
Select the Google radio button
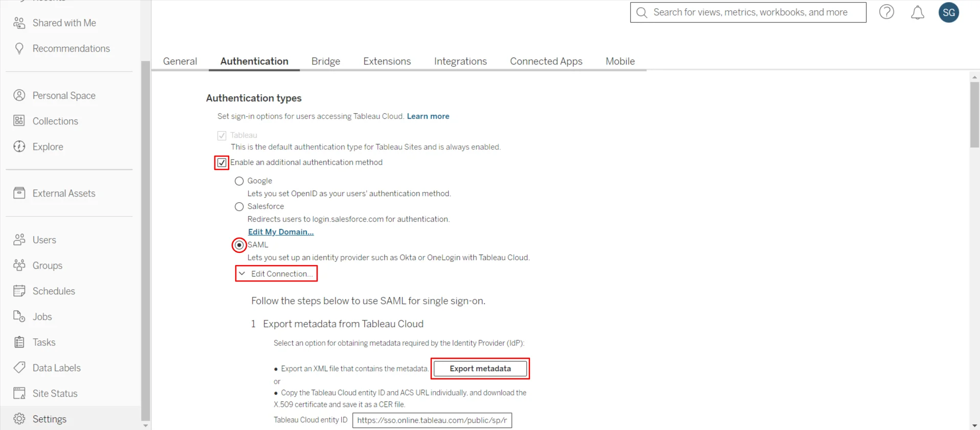click(239, 181)
